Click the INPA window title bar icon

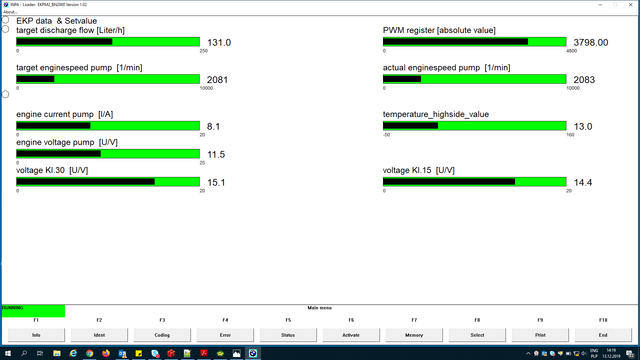(6, 4)
